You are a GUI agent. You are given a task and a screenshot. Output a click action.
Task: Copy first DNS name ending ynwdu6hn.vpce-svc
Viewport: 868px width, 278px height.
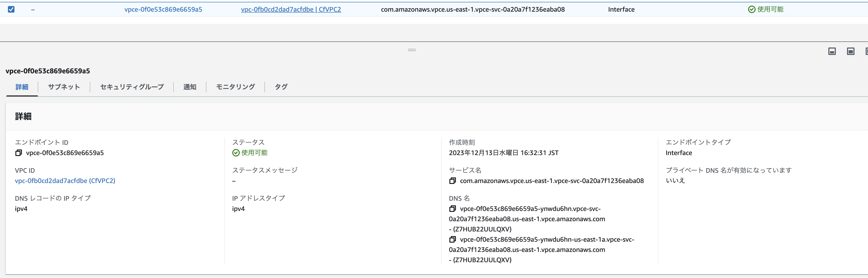(x=452, y=209)
